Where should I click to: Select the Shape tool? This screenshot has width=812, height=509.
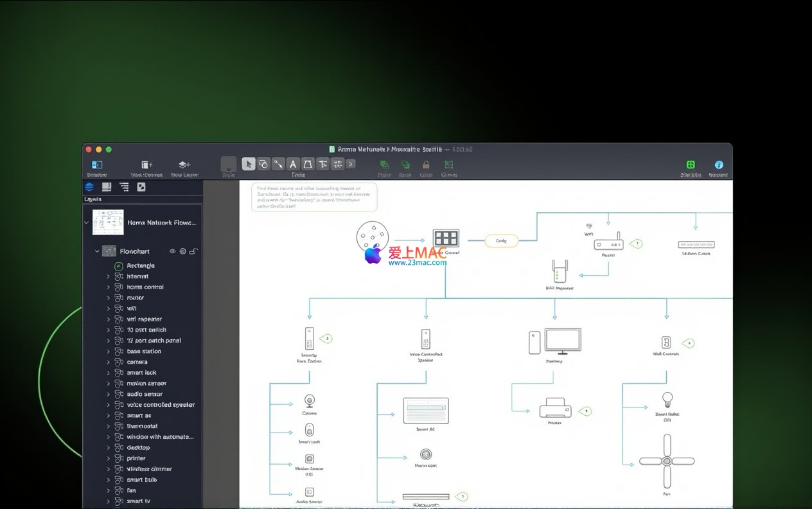[x=263, y=164]
